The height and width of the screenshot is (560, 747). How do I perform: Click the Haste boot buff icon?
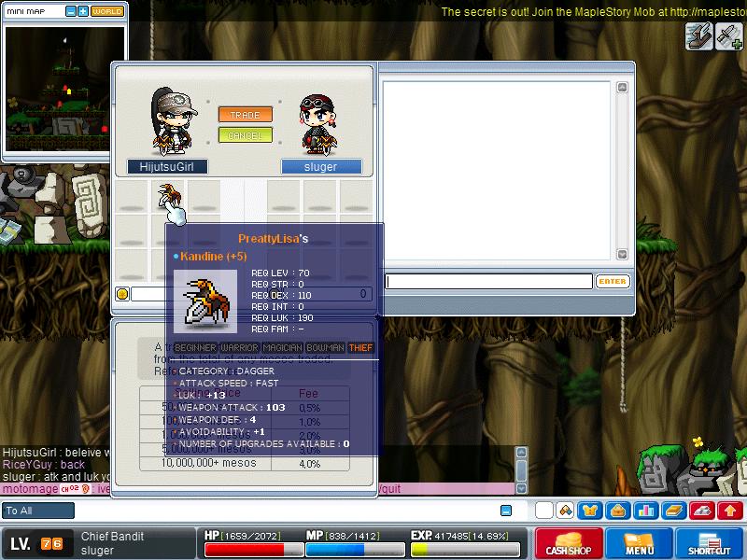click(698, 36)
